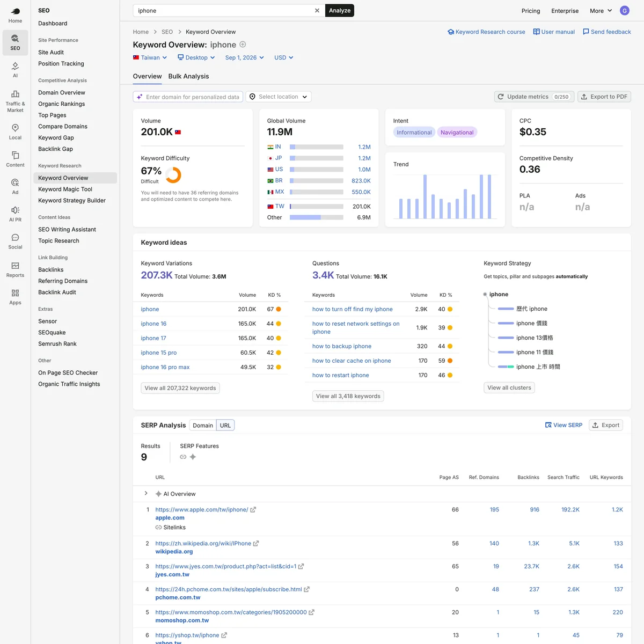
Task: Open external link icon for jyes.com.tw URL
Action: 301,566
